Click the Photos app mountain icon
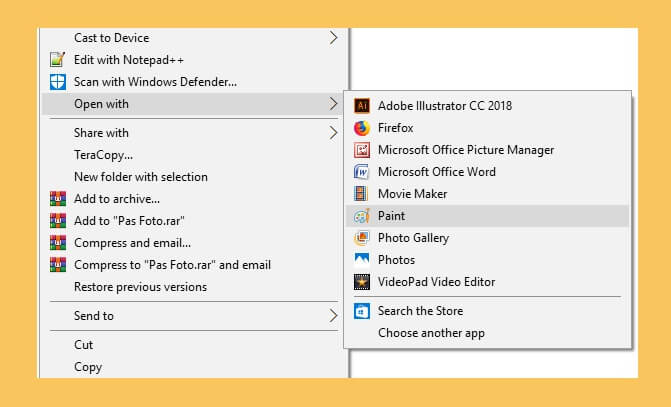671x407 pixels. (362, 260)
